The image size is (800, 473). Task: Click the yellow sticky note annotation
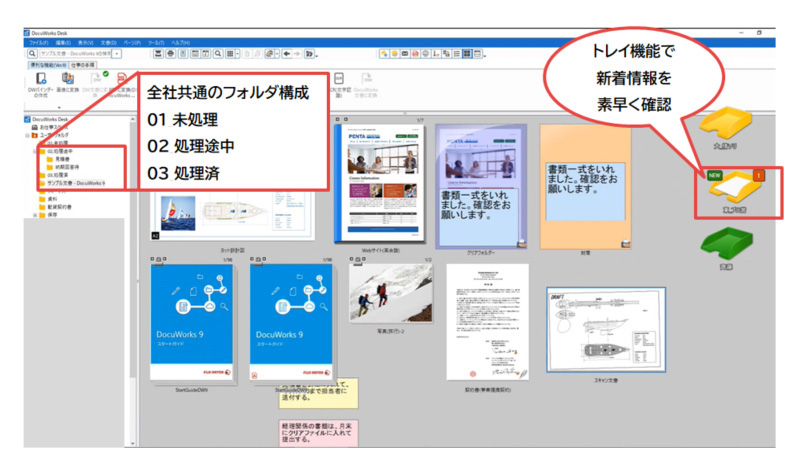318,394
